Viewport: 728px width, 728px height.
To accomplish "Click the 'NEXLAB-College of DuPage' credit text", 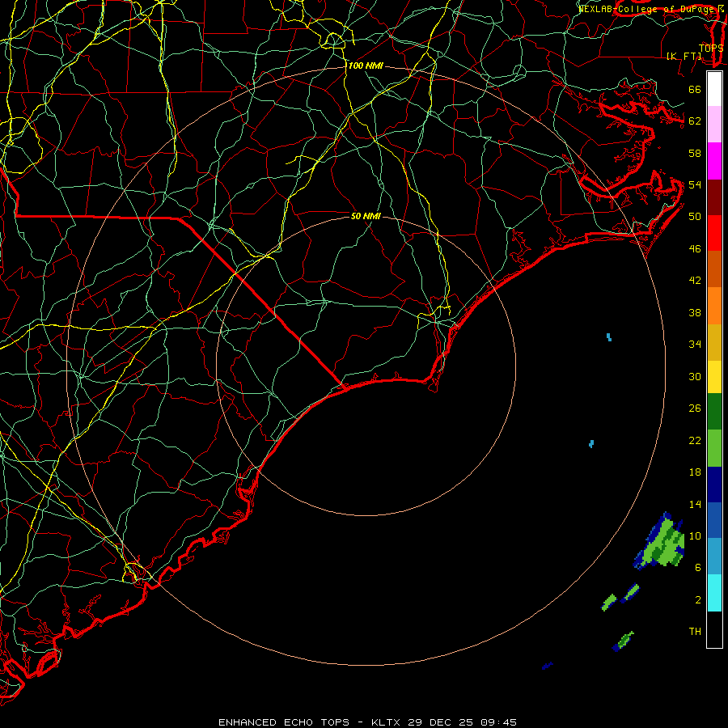I will pyautogui.click(x=646, y=9).
